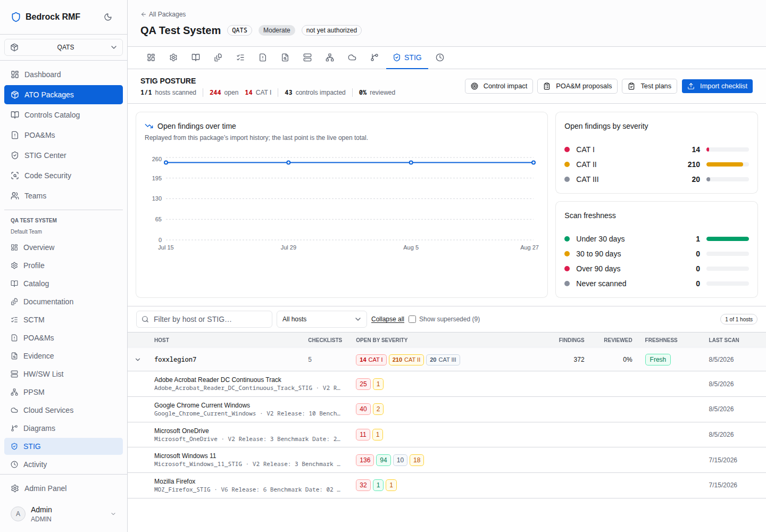766x532 pixels.
Task: Open the Google Chrome Current Windows checklist
Action: [x=447, y=409]
